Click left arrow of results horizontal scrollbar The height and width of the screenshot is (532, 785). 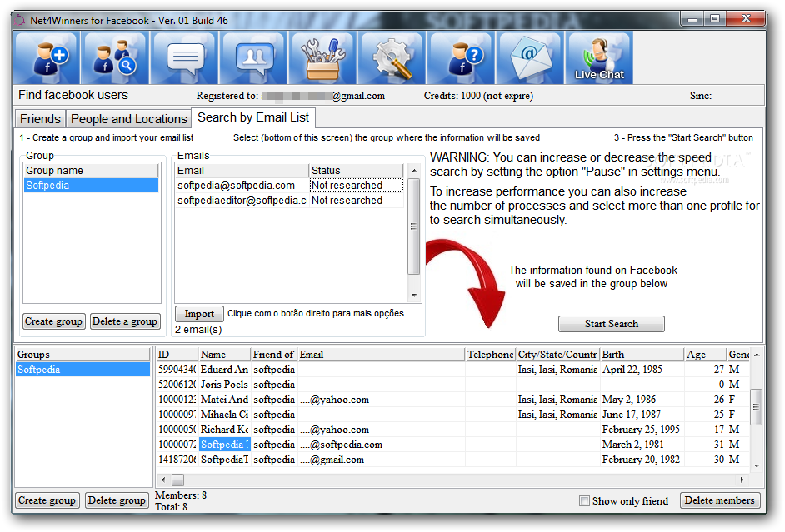pos(163,480)
